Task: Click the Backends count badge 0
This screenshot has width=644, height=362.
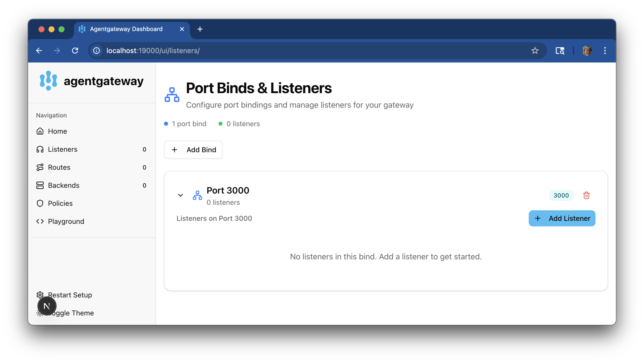Action: 144,186
